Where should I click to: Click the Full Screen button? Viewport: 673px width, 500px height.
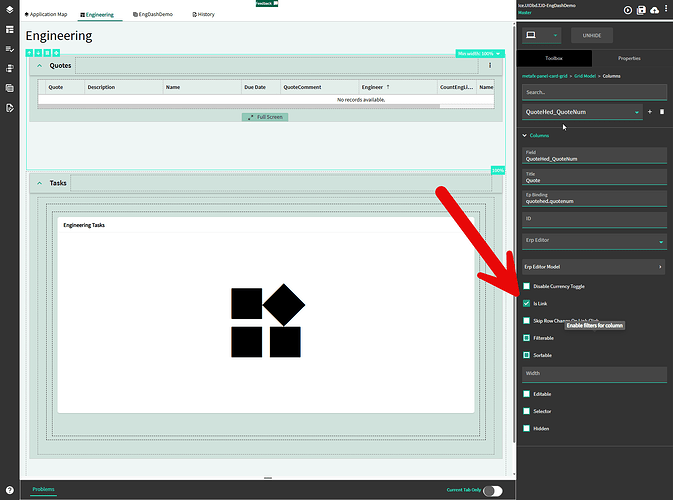coord(265,117)
